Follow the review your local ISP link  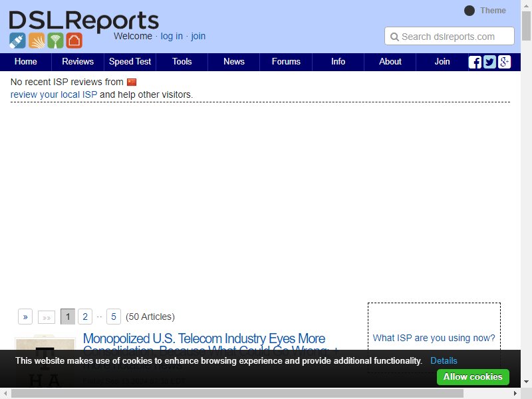(x=54, y=94)
